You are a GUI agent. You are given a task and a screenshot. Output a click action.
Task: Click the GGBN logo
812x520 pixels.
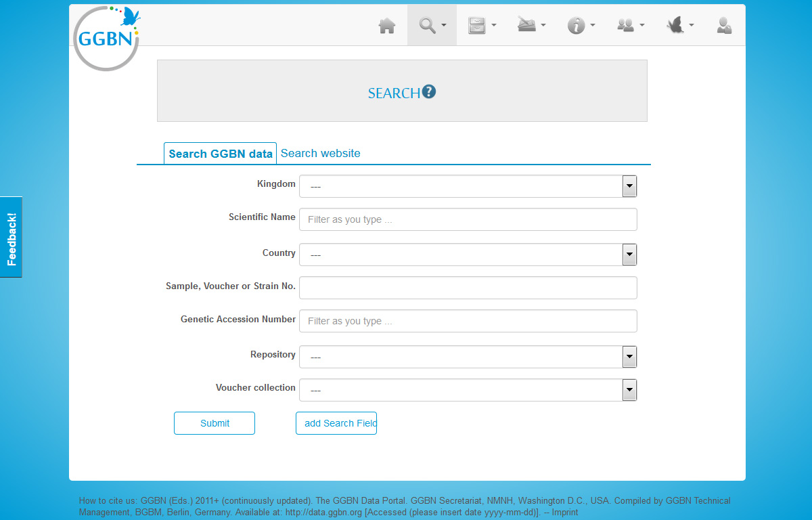pyautogui.click(x=106, y=38)
